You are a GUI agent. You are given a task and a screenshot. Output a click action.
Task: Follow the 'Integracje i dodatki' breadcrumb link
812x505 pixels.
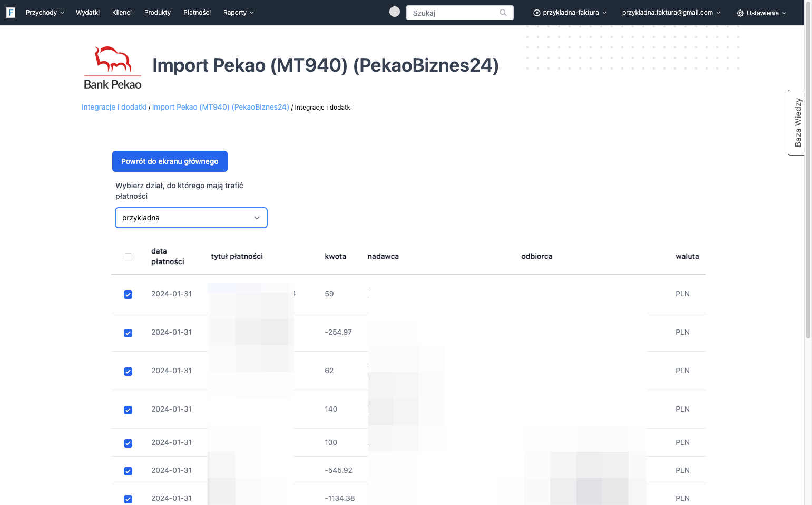pos(114,107)
